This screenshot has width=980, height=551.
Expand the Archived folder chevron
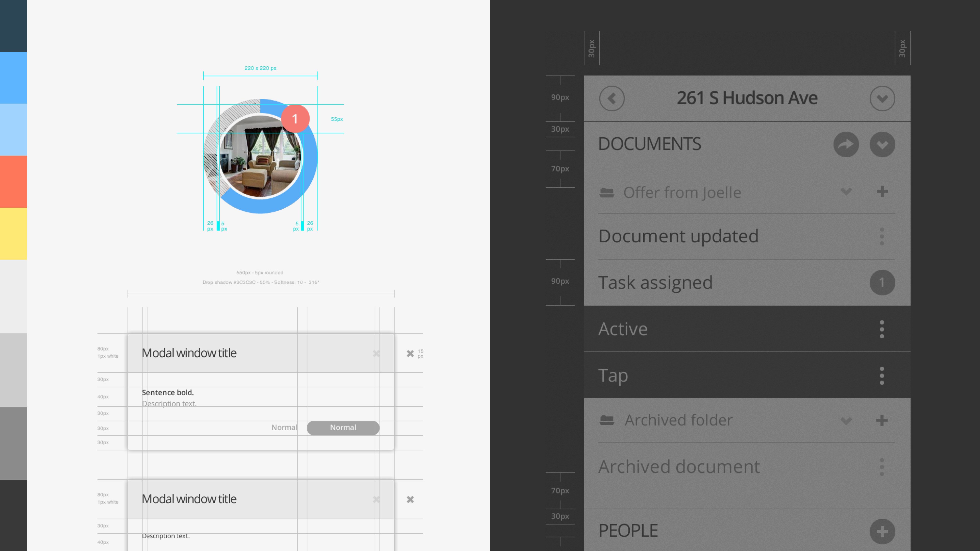coord(846,421)
